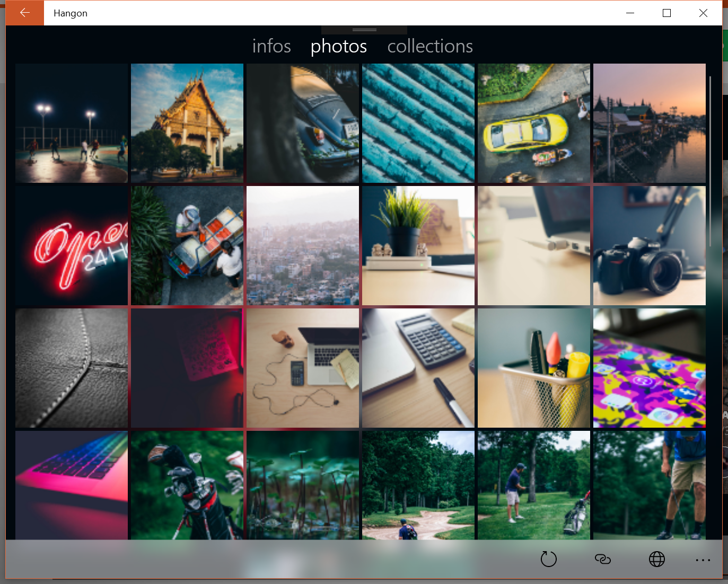Open the collections tab
The image size is (728, 584).
tap(430, 46)
